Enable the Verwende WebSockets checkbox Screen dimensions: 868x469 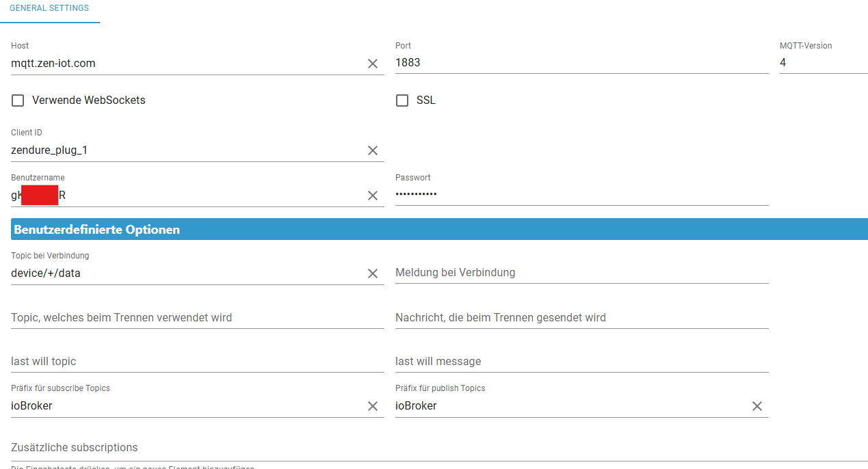[18, 100]
